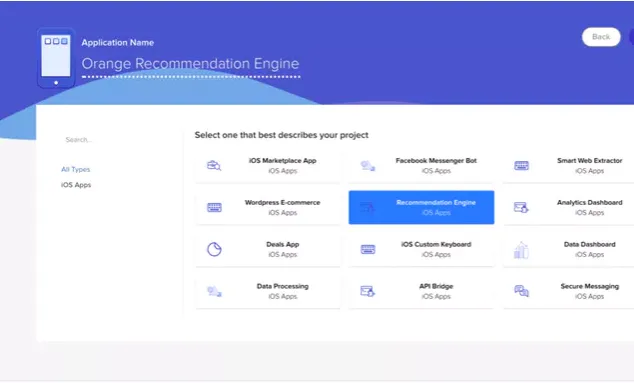The height and width of the screenshot is (383, 634).
Task: Click the Data Dashboard bar chart icon
Action: point(521,250)
